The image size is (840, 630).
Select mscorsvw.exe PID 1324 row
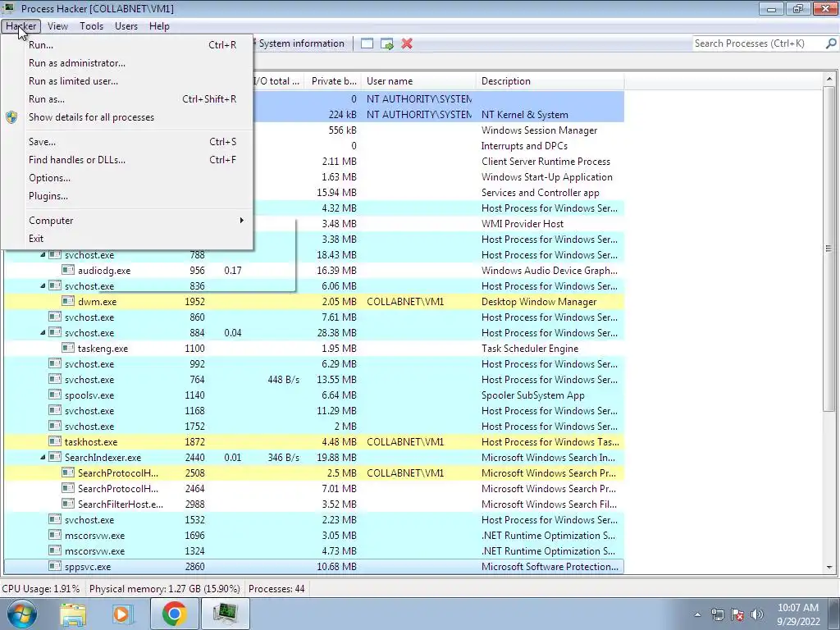pos(314,551)
